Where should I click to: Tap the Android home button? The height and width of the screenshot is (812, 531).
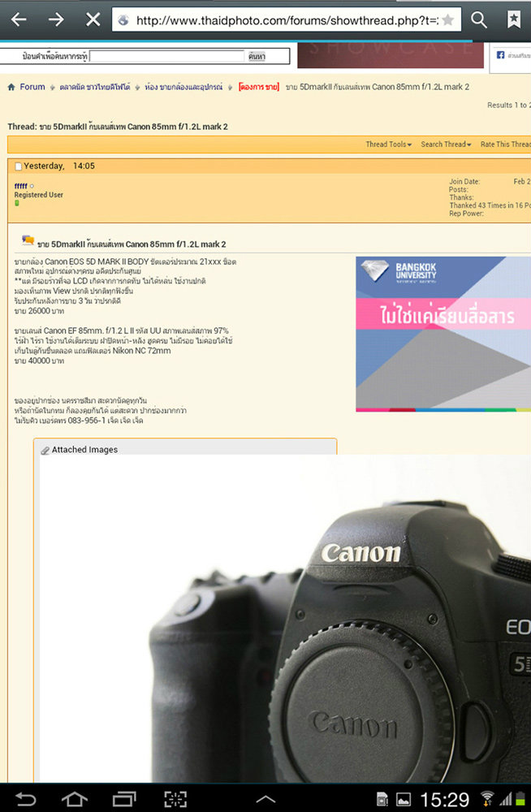74,799
